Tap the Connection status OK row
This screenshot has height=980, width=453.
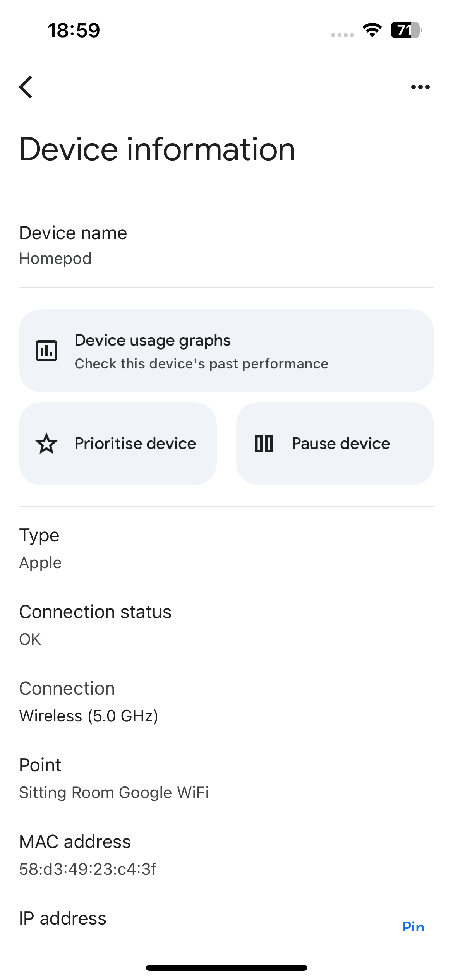(x=95, y=625)
